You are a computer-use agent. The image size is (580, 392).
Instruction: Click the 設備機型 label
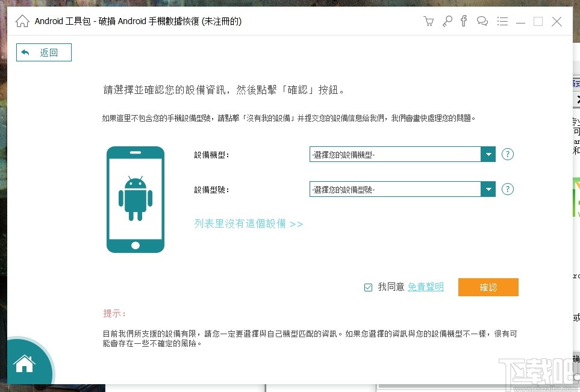(x=211, y=155)
